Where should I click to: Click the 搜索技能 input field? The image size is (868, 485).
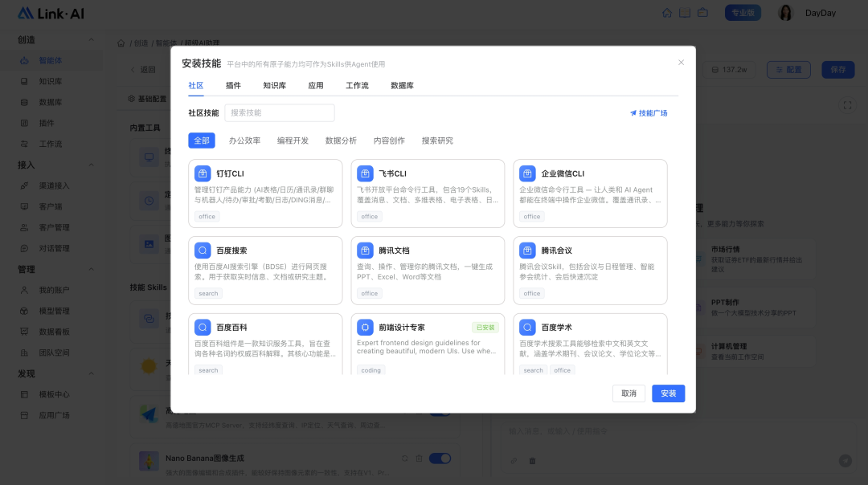click(280, 112)
